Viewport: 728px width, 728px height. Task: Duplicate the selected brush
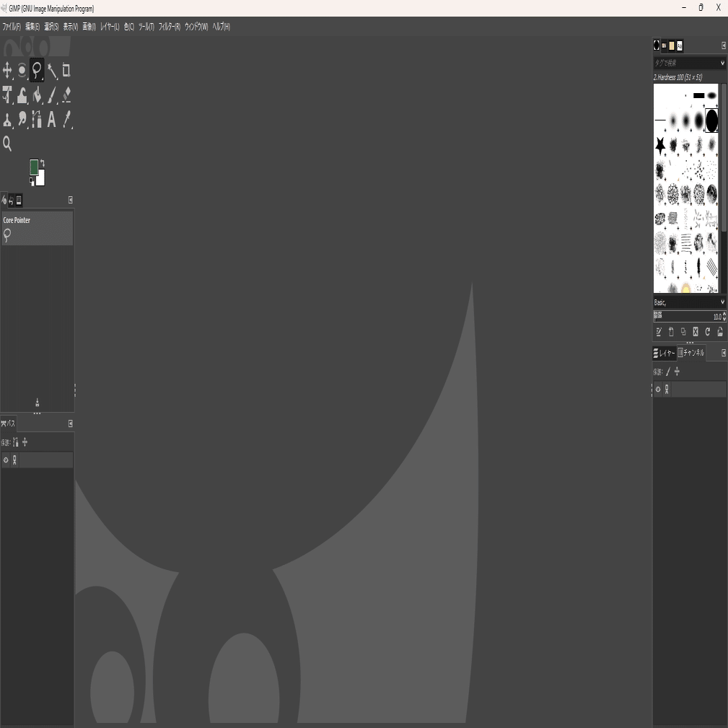point(683,331)
